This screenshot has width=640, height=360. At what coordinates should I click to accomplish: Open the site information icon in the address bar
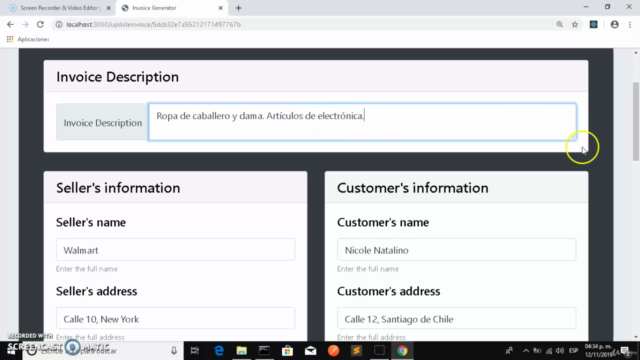coord(59,24)
